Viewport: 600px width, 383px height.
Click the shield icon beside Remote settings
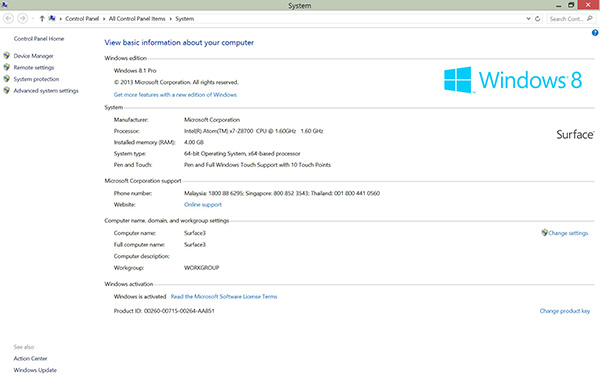click(x=7, y=67)
